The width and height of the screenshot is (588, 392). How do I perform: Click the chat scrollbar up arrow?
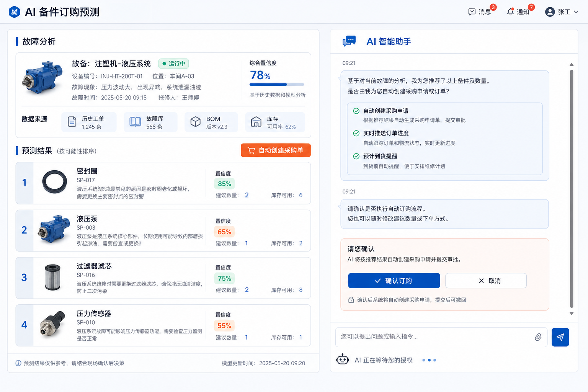pyautogui.click(x=571, y=64)
